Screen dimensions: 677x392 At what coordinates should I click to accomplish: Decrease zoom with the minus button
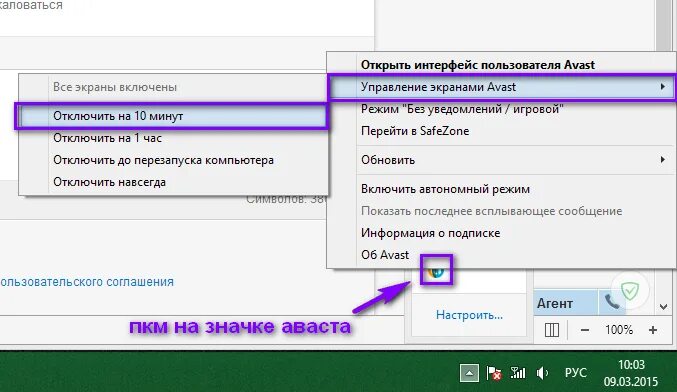click(x=585, y=330)
